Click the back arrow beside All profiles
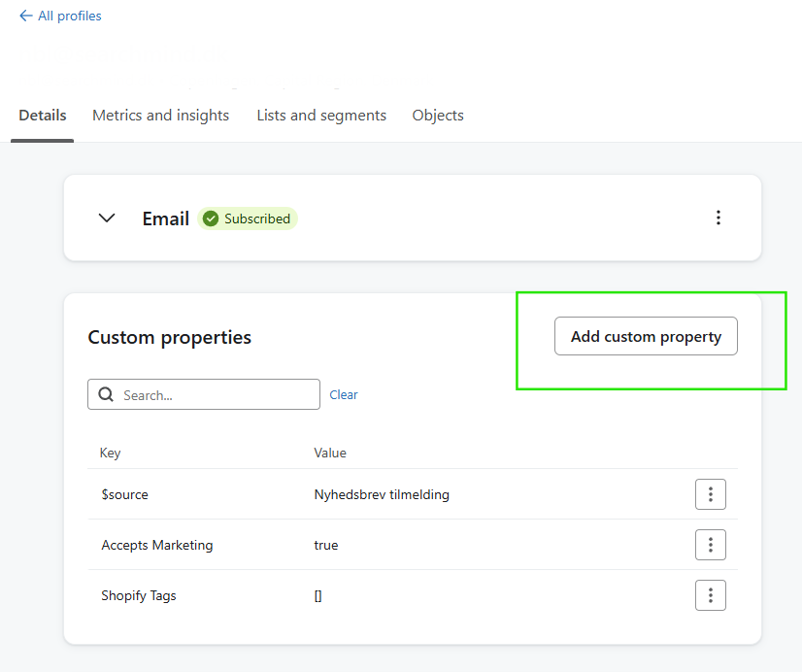Image resolution: width=802 pixels, height=672 pixels. coord(25,17)
